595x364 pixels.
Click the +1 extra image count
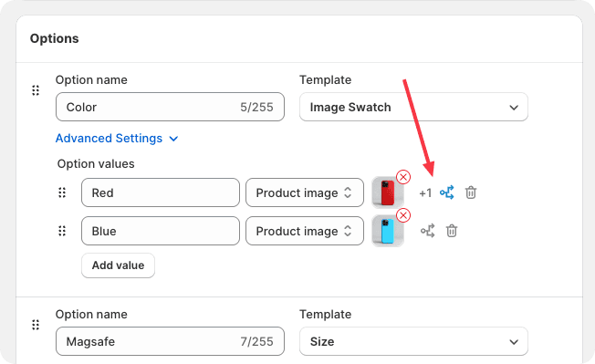click(x=425, y=193)
